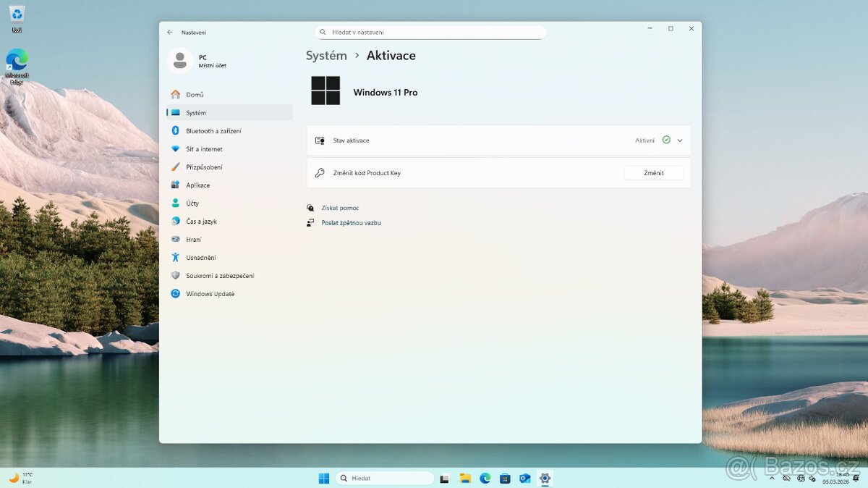868x488 pixels.
Task: Open Přizpůsobení settings
Action: click(208, 167)
